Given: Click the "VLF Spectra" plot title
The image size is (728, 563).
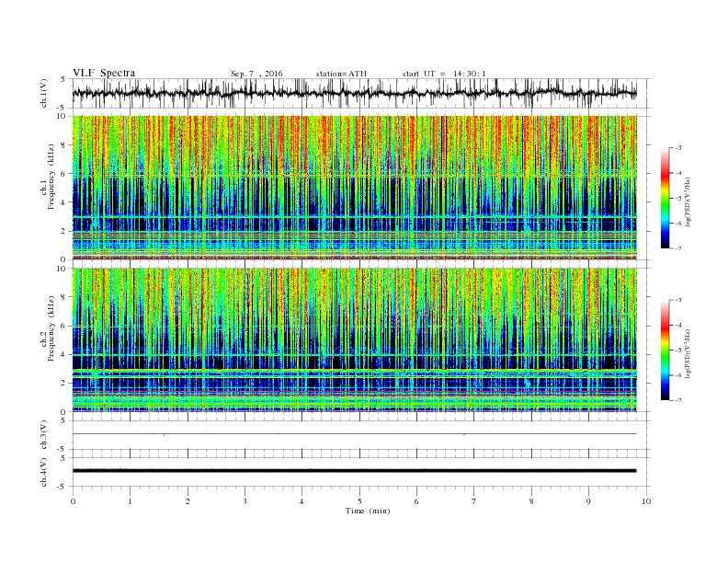Looking at the screenshot, I should (104, 73).
